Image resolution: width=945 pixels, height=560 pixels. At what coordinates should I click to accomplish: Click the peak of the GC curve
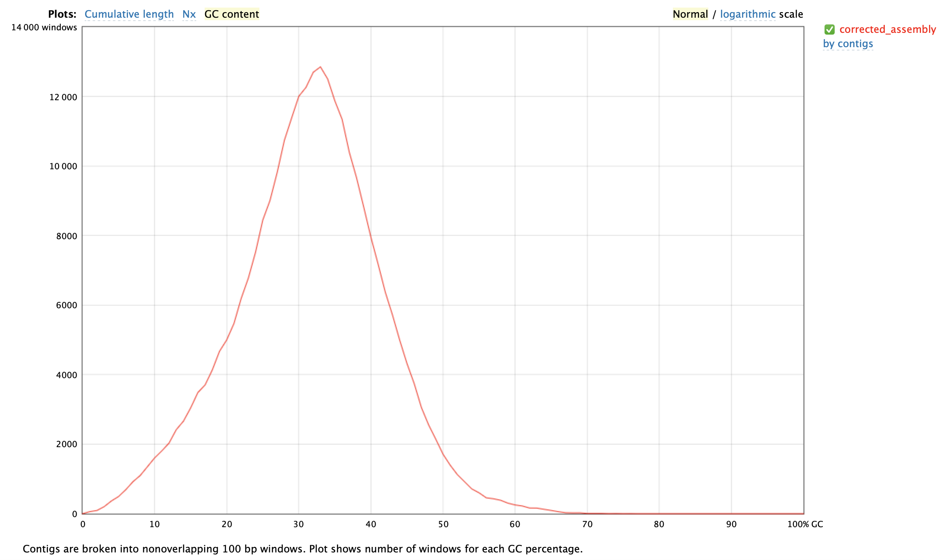pyautogui.click(x=320, y=67)
